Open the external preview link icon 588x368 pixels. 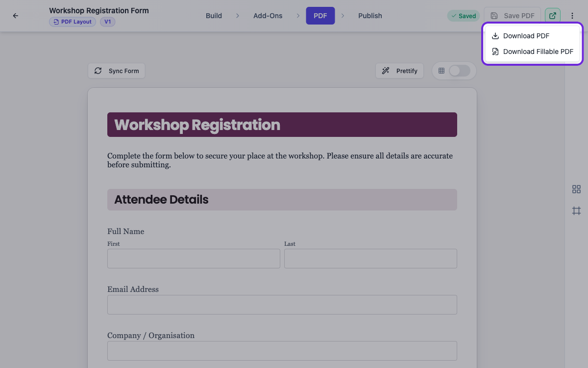pos(553,16)
